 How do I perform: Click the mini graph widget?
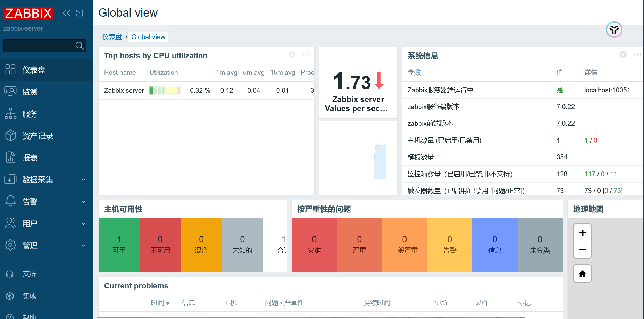click(358, 158)
